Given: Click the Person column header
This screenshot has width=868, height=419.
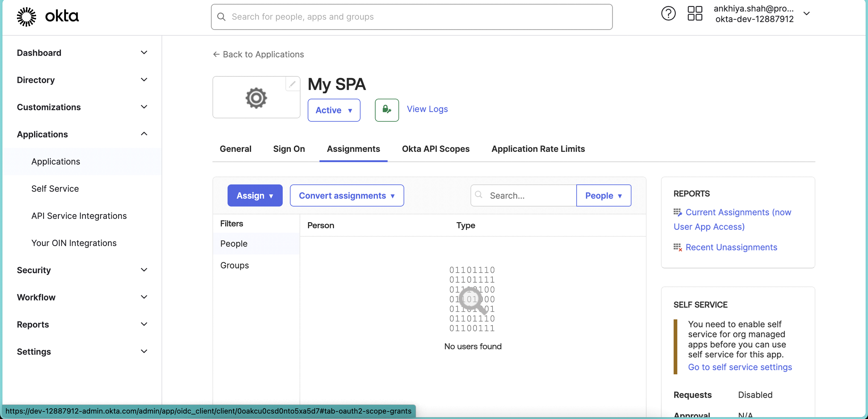Looking at the screenshot, I should pos(320,226).
